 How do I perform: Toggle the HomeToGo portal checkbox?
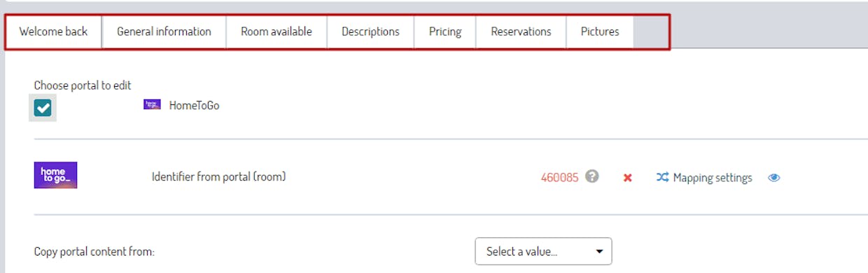43,108
